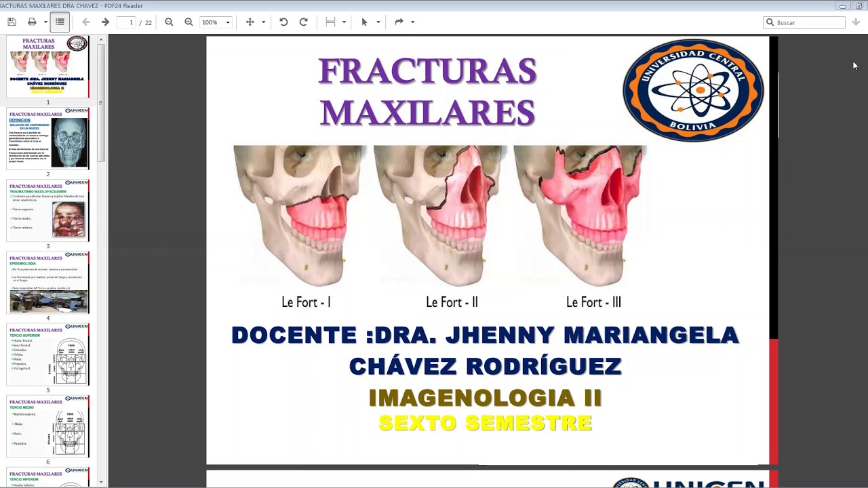Viewport: 868px width, 488px height.
Task: Click the SEXTO SEMESTRE text
Action: pyautogui.click(x=485, y=424)
